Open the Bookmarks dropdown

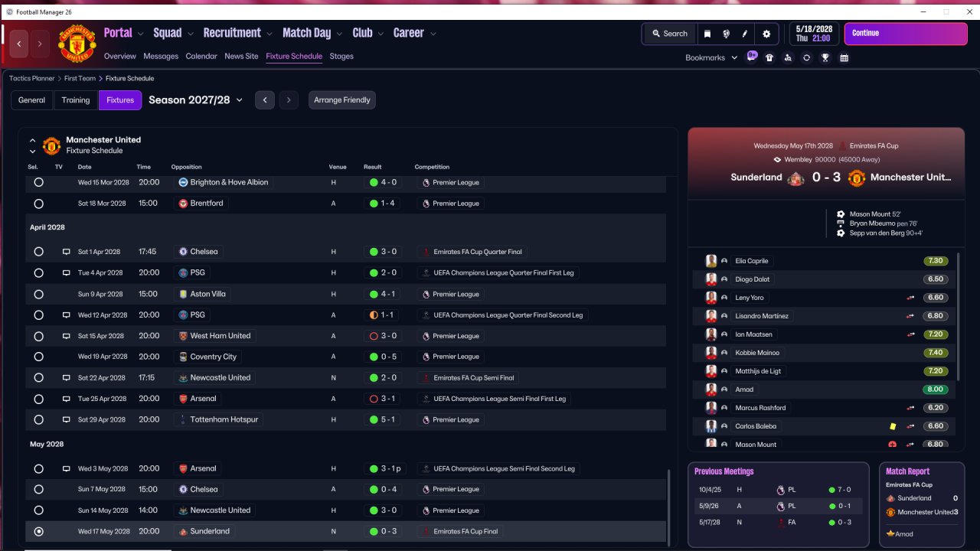tap(711, 58)
